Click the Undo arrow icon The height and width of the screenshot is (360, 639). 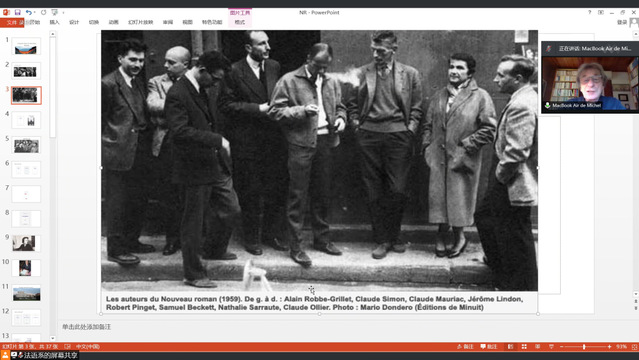28,13
